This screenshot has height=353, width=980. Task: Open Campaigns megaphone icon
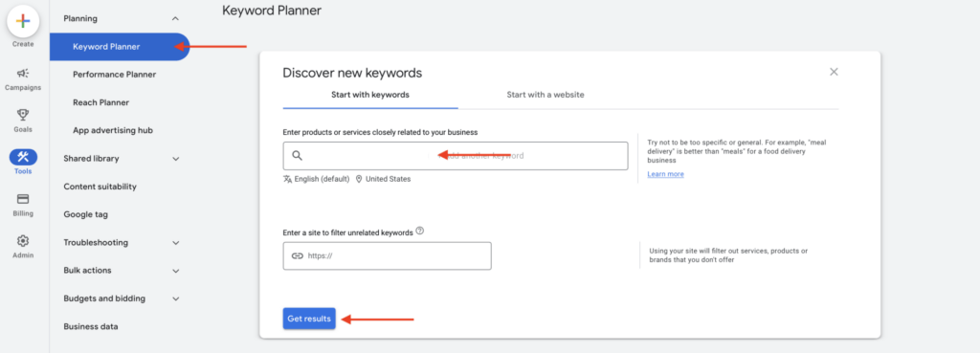tap(23, 73)
